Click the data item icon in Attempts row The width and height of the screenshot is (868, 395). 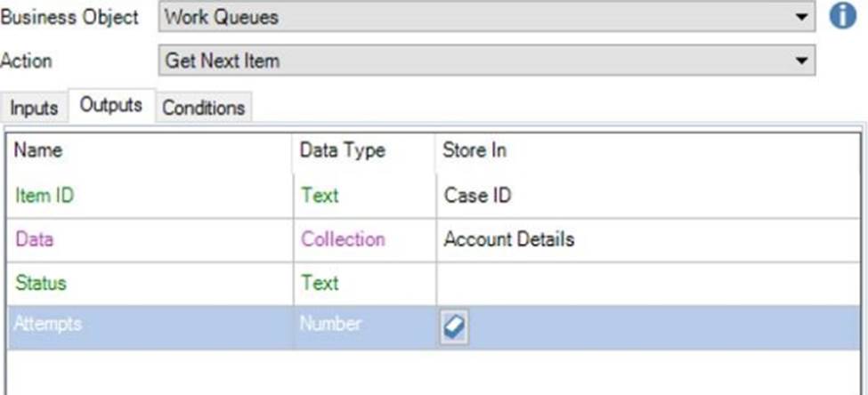(455, 327)
